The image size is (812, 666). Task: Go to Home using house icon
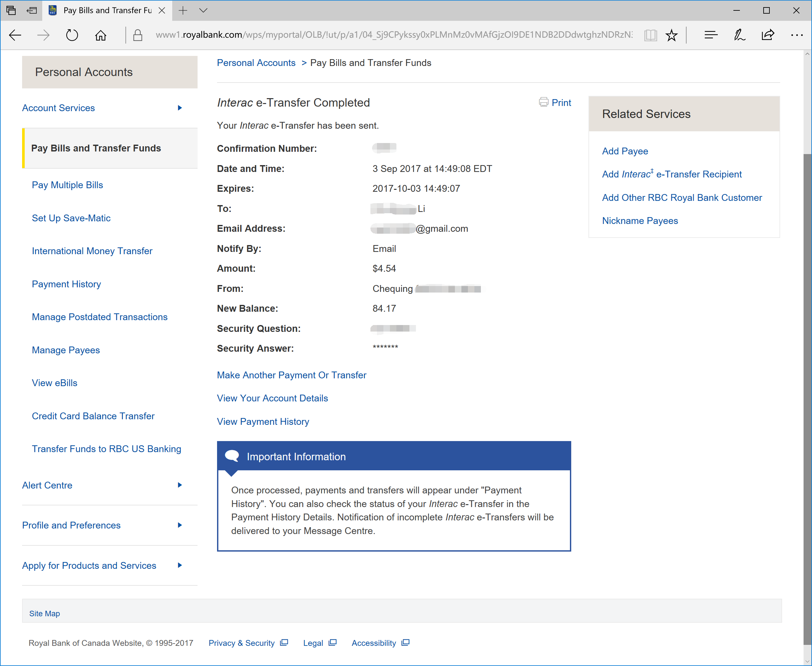pyautogui.click(x=100, y=35)
